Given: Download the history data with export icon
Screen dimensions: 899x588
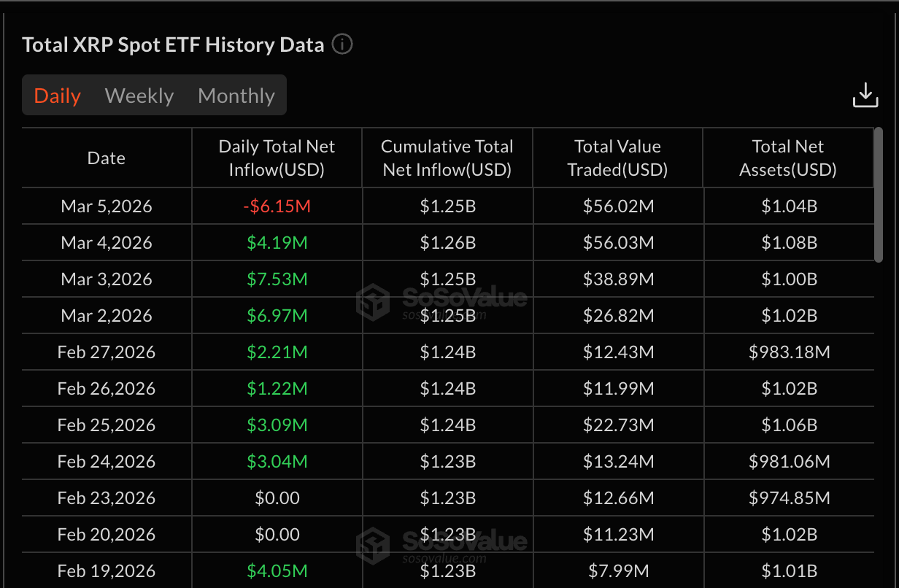Looking at the screenshot, I should (x=865, y=96).
